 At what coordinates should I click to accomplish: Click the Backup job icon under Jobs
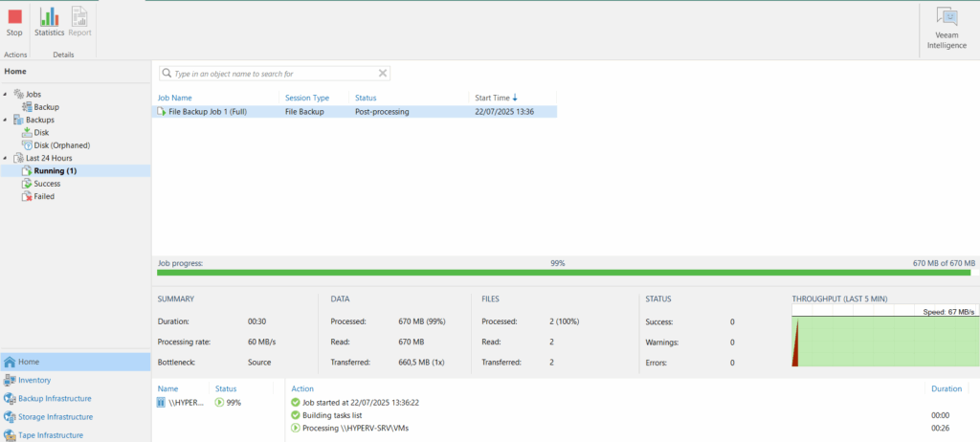click(x=27, y=107)
